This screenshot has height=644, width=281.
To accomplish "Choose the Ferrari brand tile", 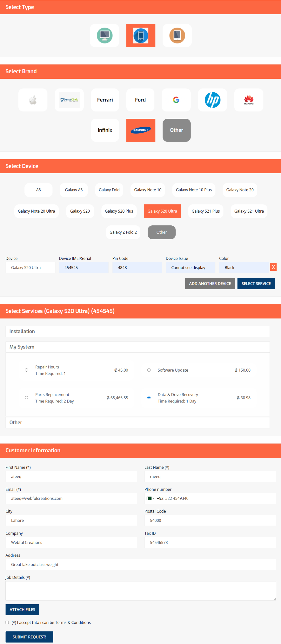I will coord(105,100).
